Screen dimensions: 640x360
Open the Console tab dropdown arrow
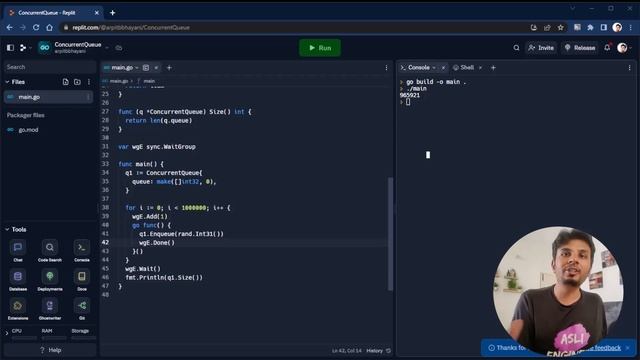pos(434,68)
